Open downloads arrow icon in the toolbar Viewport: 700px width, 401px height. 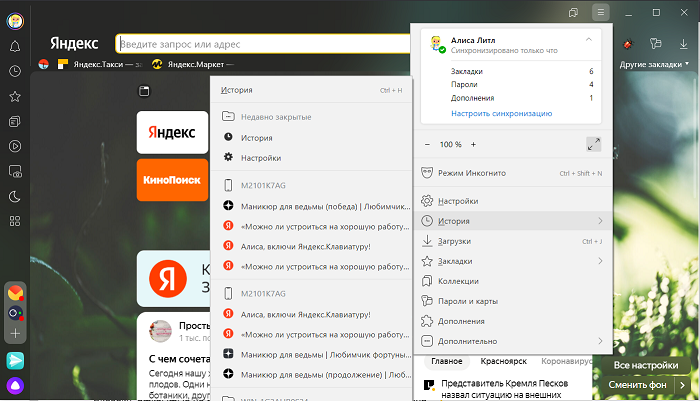pyautogui.click(x=683, y=44)
